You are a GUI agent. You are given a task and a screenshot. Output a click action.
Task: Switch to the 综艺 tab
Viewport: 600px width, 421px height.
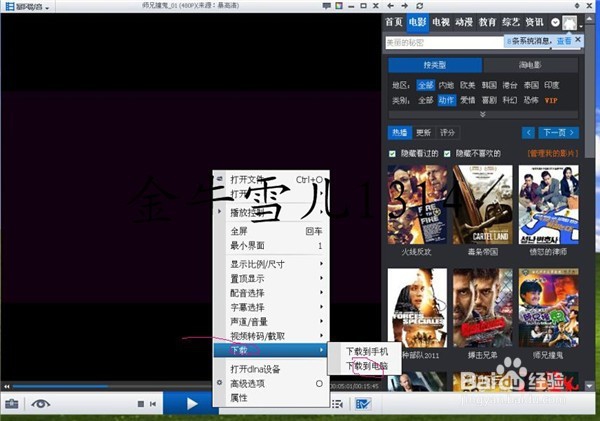pyautogui.click(x=511, y=22)
